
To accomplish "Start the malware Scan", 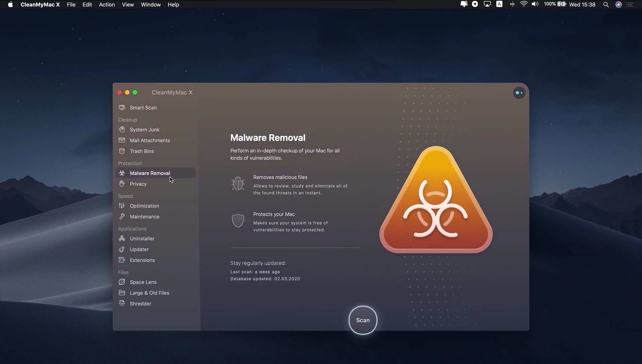I will pos(363,320).
